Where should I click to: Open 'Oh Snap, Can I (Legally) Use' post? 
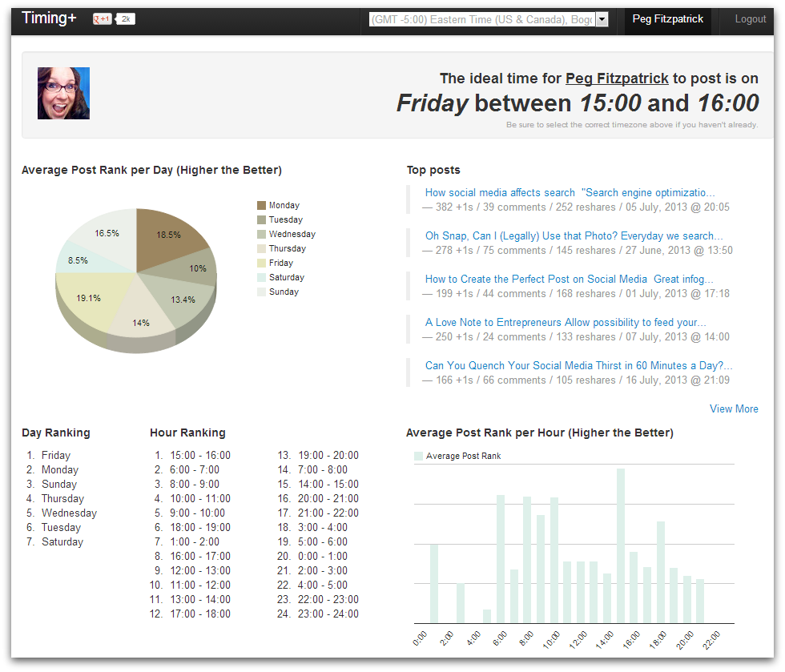coord(574,235)
